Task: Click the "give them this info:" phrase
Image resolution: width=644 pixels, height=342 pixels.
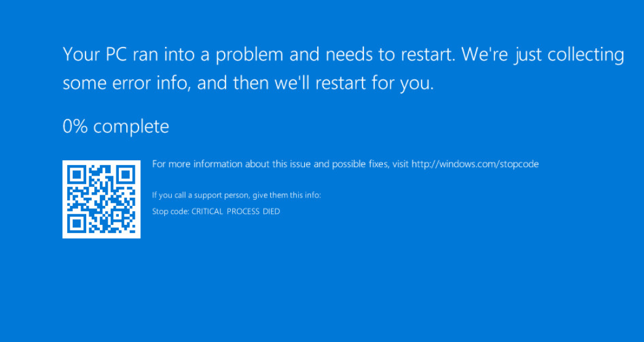Action: click(285, 195)
